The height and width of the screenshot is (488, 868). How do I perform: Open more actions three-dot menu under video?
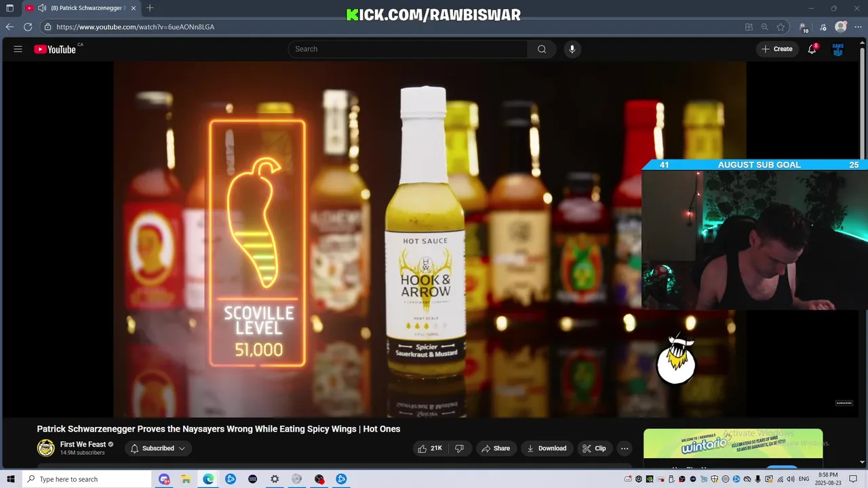(625, 448)
